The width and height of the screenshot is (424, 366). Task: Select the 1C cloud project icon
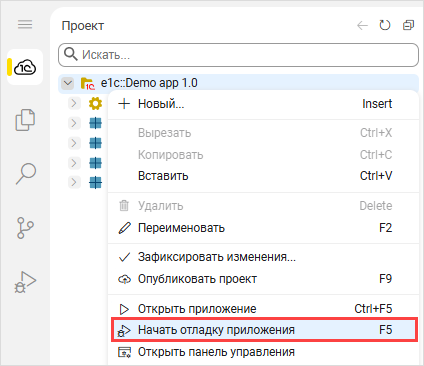coord(25,67)
